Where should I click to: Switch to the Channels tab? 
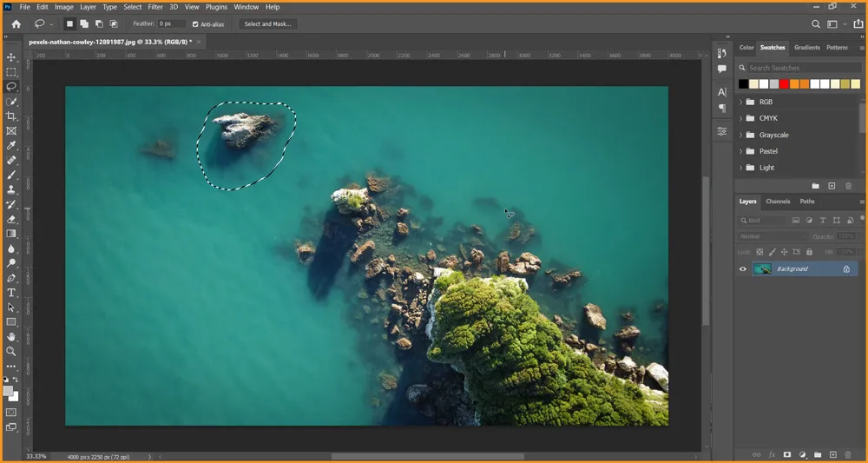coord(778,202)
